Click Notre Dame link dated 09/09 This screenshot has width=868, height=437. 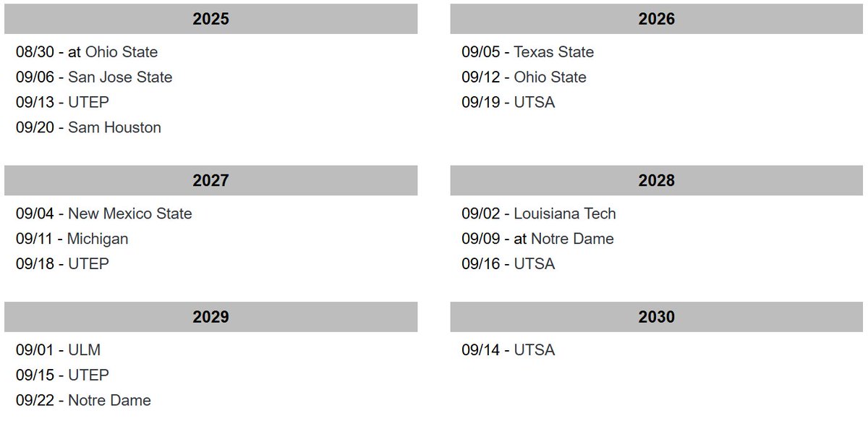(572, 239)
